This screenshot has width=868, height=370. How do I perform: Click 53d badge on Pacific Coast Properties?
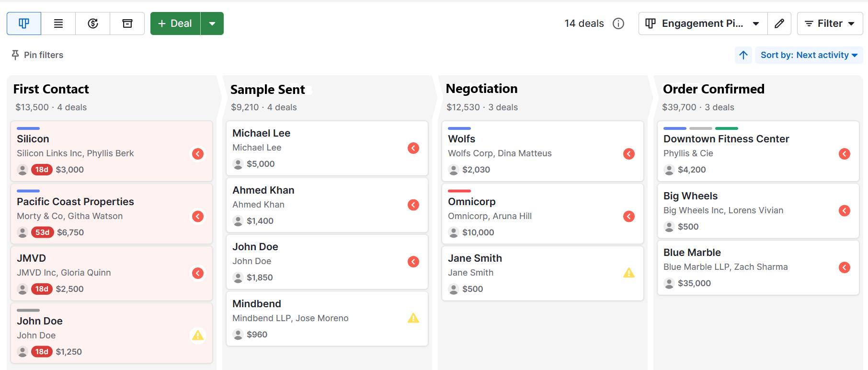coord(42,232)
